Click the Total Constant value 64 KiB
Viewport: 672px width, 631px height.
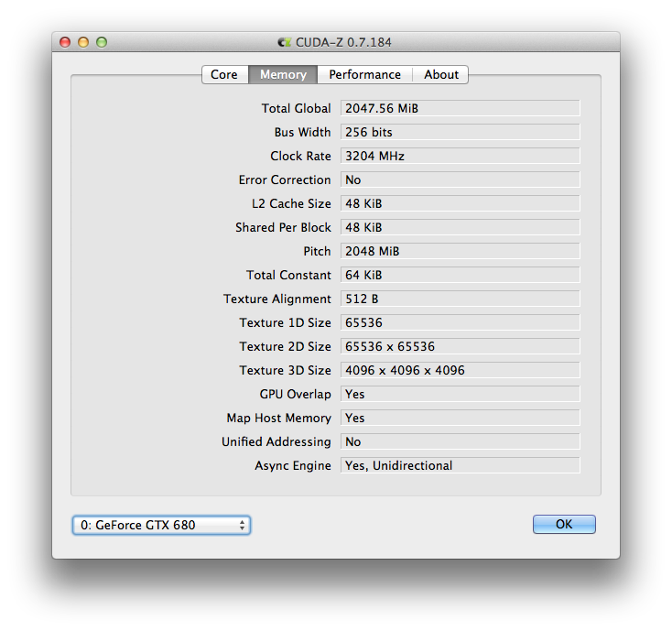click(x=461, y=275)
